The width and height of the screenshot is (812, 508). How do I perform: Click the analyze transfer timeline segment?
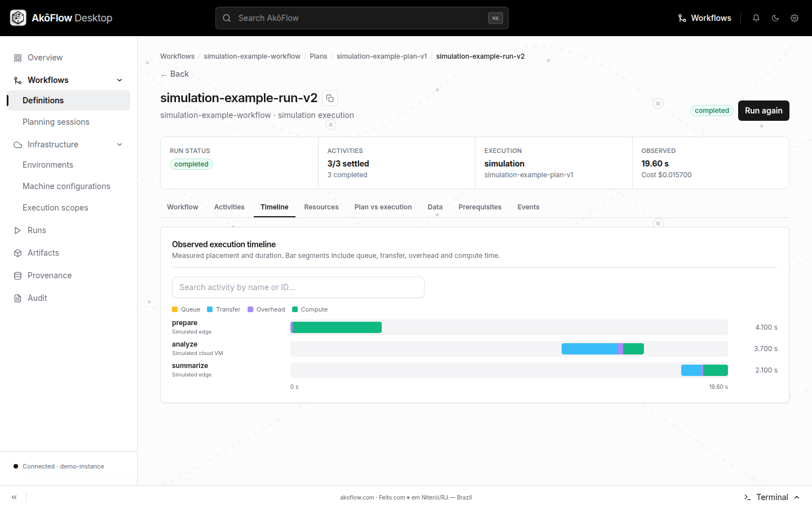(590, 349)
